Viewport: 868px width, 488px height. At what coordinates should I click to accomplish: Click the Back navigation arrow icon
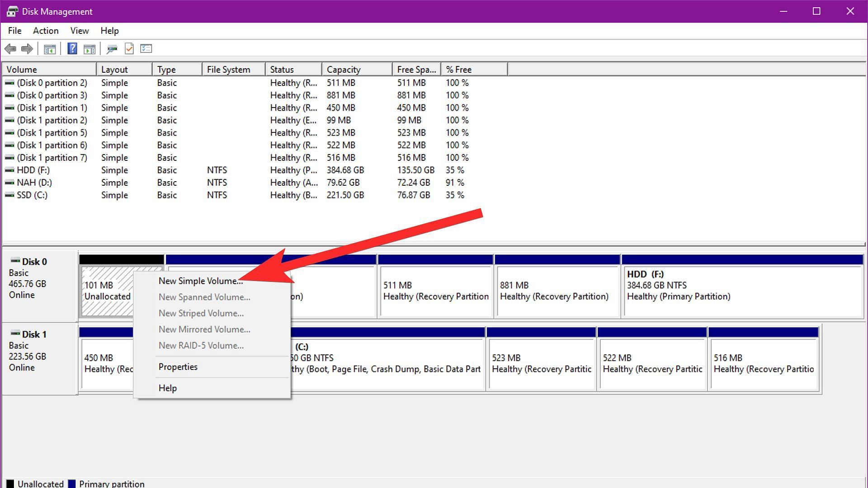[10, 48]
